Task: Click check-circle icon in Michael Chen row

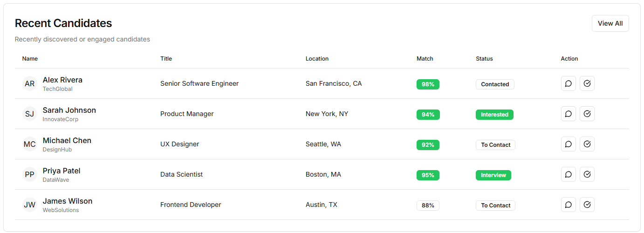Action: pos(587,144)
